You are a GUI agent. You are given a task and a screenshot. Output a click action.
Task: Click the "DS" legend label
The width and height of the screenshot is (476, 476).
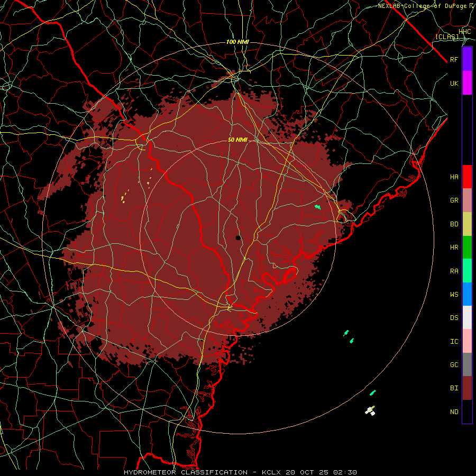click(x=454, y=318)
